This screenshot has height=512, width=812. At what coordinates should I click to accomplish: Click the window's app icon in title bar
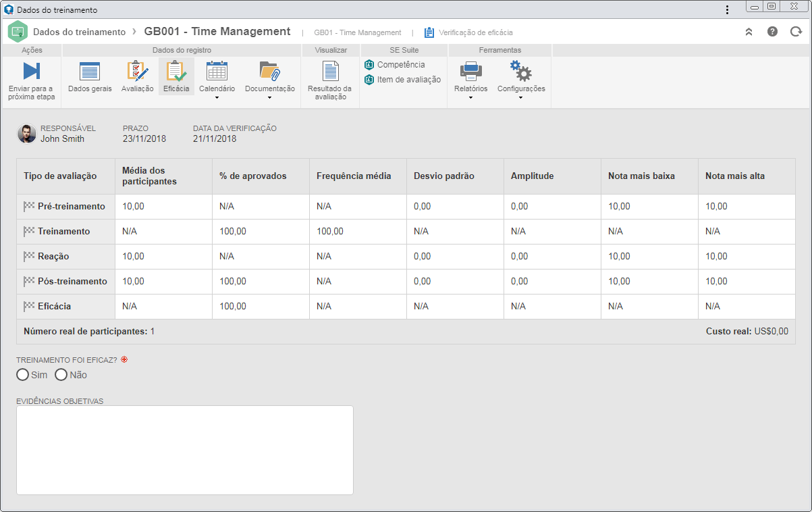click(x=9, y=10)
